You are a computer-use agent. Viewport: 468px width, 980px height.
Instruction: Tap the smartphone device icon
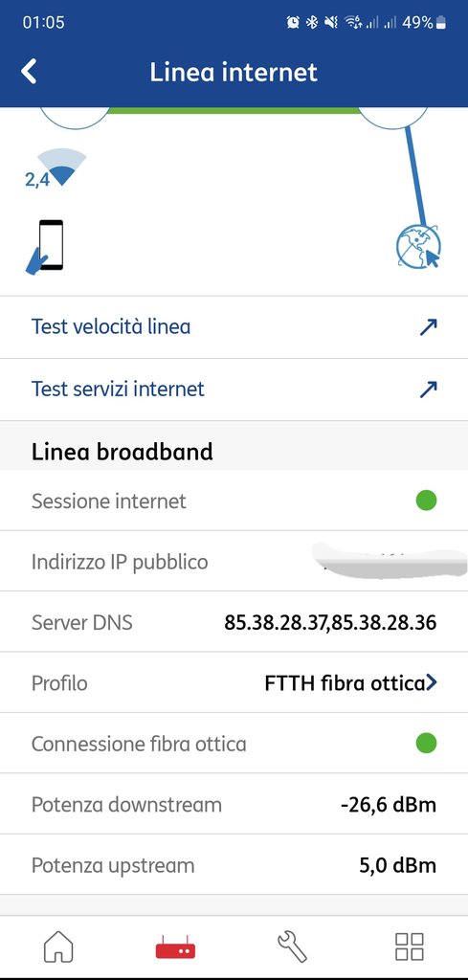pyautogui.click(x=44, y=247)
